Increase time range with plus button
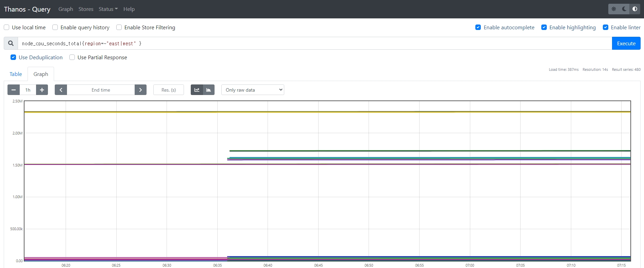The image size is (644, 268). coord(42,90)
